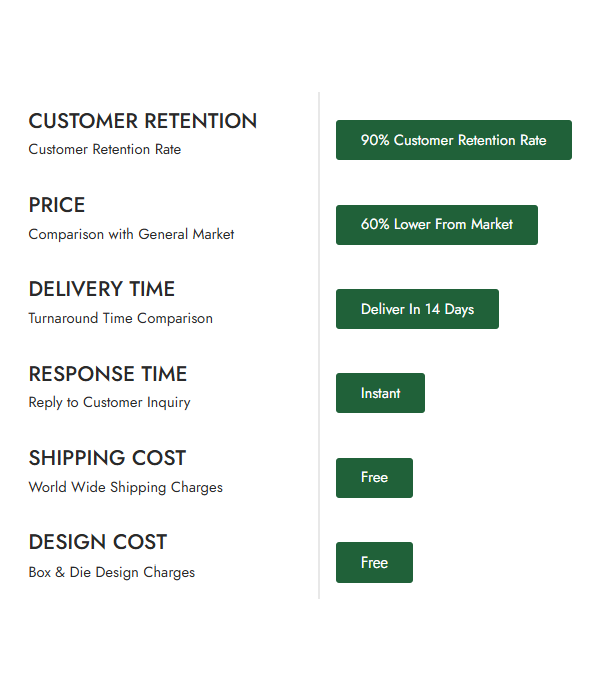This screenshot has width=601, height=675.
Task: Select the CUSTOMER RETENTION heading
Action: coord(143,121)
